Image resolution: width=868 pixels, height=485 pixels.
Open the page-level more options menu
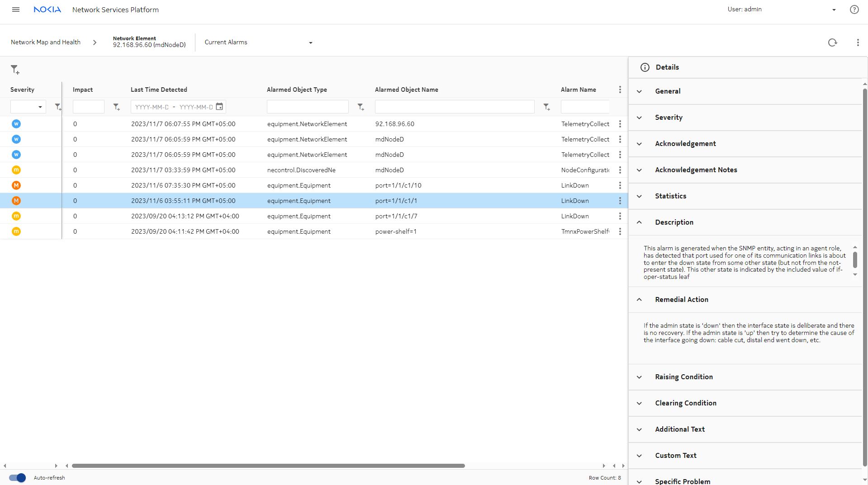858,42
